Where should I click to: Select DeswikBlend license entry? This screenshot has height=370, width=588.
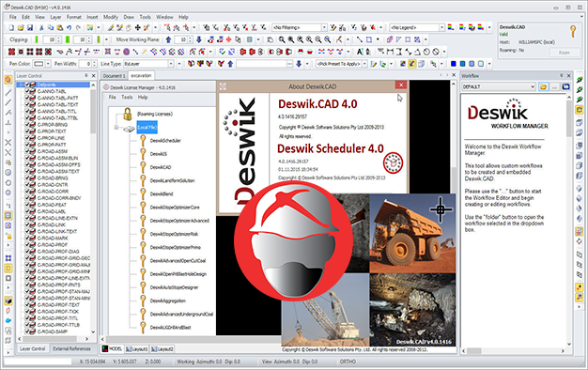[162, 194]
